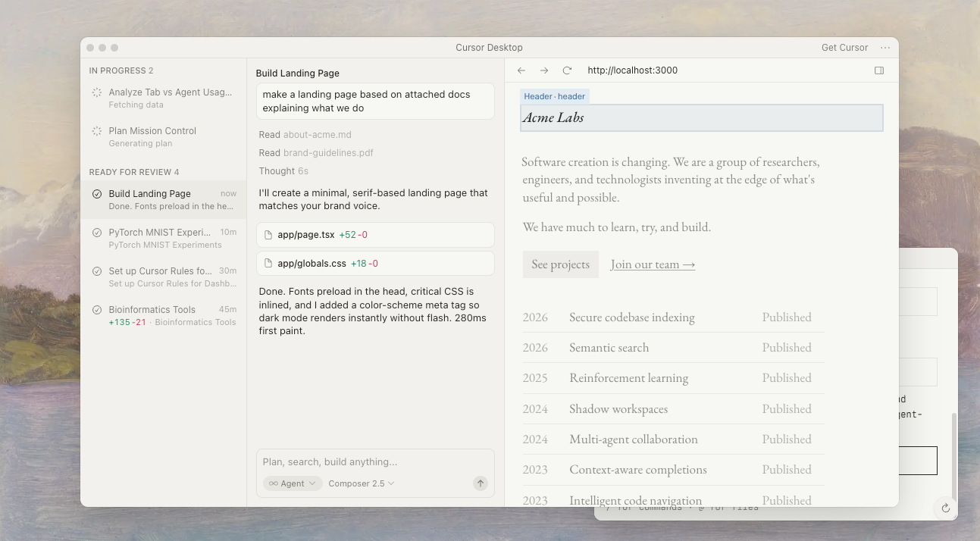
Task: Open the Agent mode dropdown
Action: 293,483
